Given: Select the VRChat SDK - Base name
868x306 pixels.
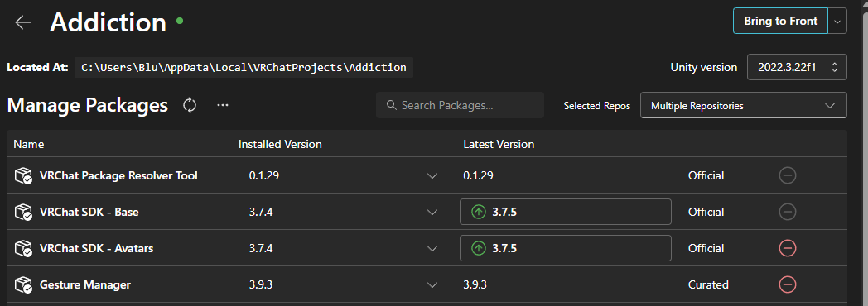Looking at the screenshot, I should 89,212.
